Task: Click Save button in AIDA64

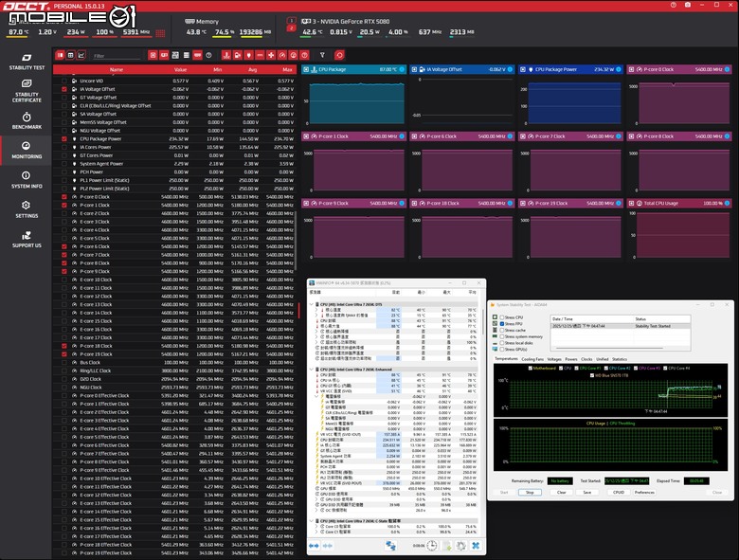Action: pyautogui.click(x=587, y=492)
